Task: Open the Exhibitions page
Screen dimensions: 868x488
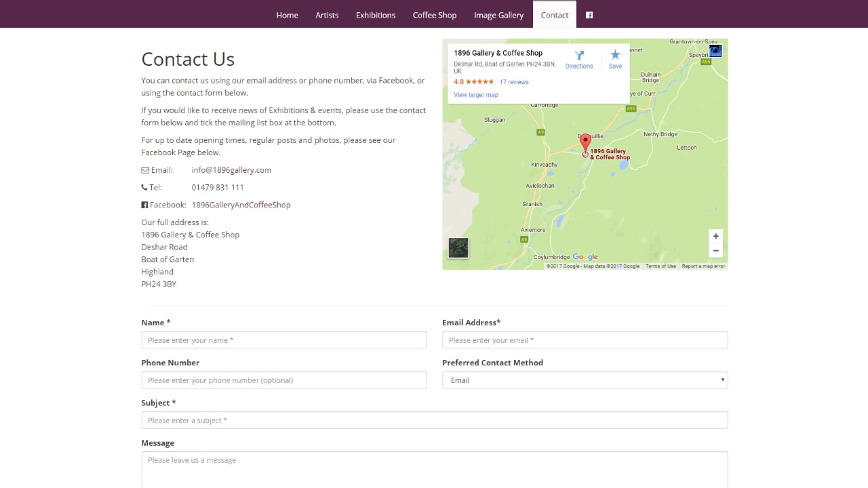Action: click(x=376, y=15)
